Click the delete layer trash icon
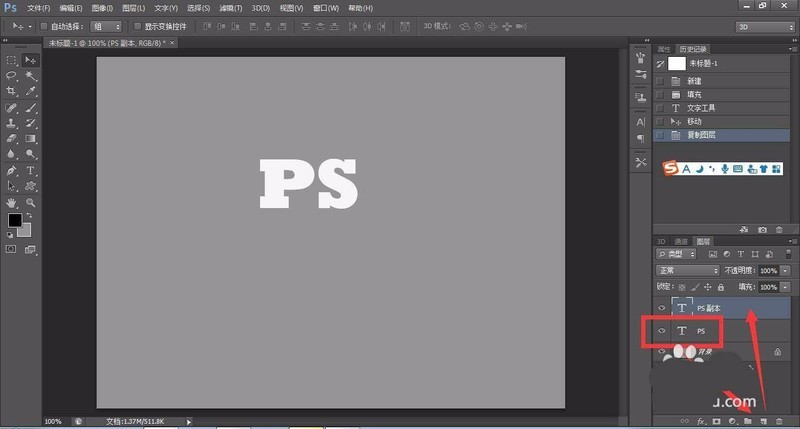Viewport: 800px width, 429px height. pos(780,423)
